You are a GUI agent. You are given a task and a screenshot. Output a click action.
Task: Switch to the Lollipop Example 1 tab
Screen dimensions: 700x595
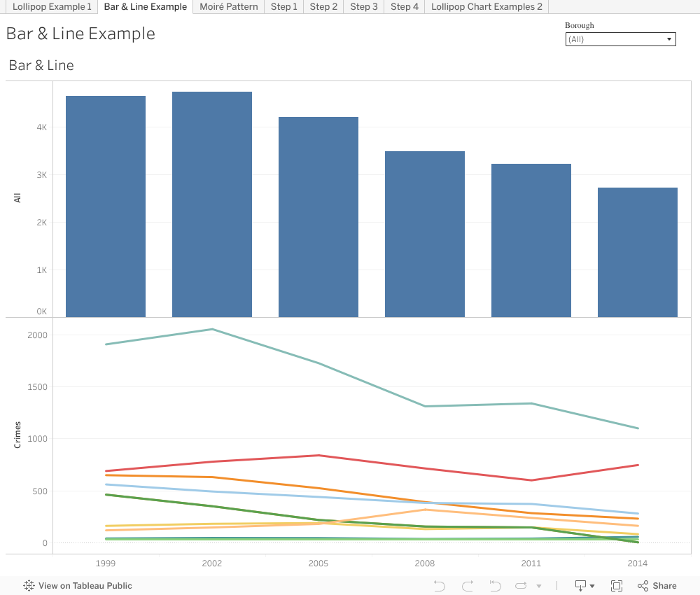[52, 7]
